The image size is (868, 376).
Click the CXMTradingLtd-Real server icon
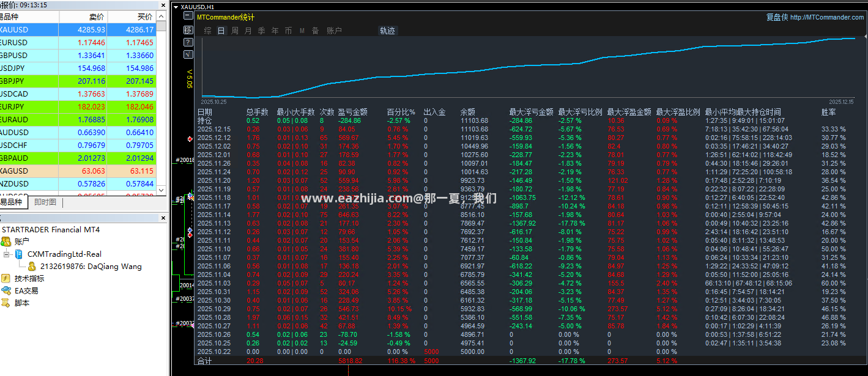click(19, 254)
